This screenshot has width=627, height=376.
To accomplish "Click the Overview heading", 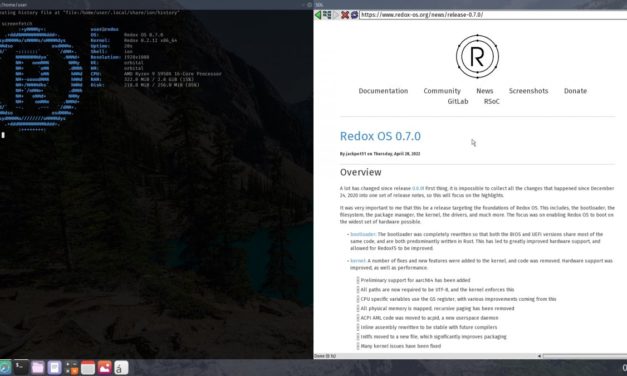I will pyautogui.click(x=360, y=172).
